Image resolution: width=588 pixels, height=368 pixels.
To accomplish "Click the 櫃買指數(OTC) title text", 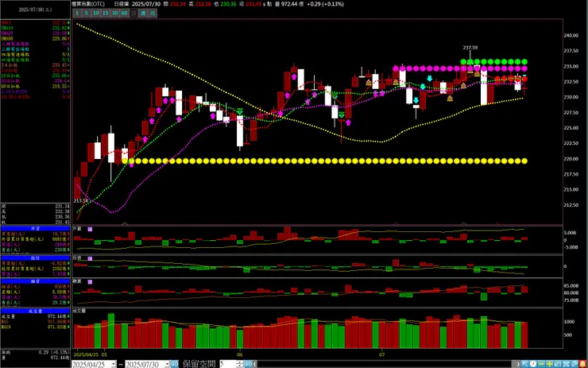I will pyautogui.click(x=88, y=4).
